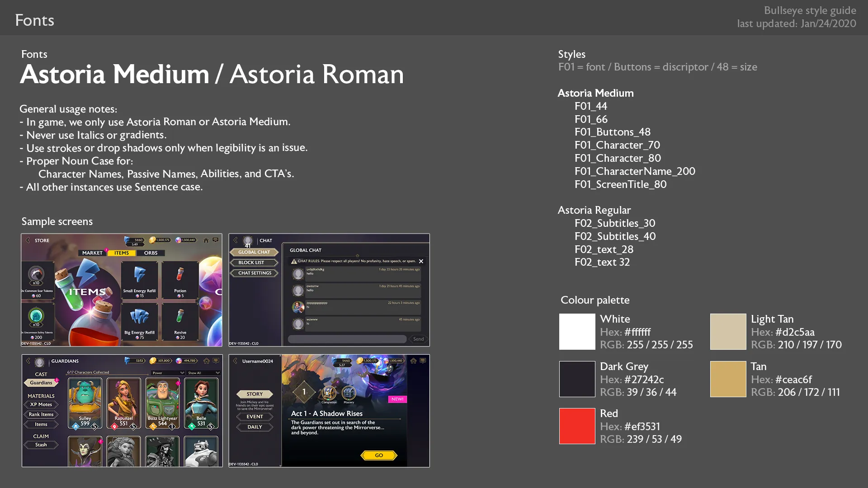Open the Chat Settings menu option
This screenshot has width=868, height=488.
point(254,273)
